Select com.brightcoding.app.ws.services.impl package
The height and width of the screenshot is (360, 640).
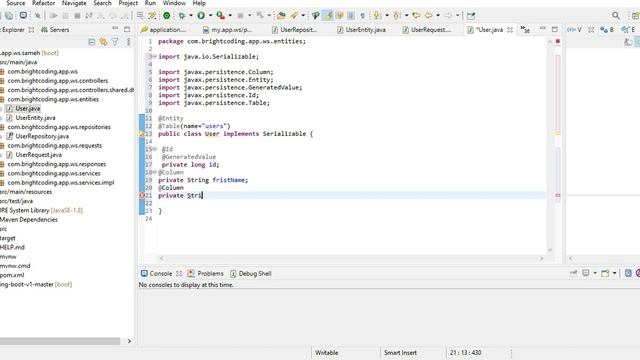[x=61, y=182]
